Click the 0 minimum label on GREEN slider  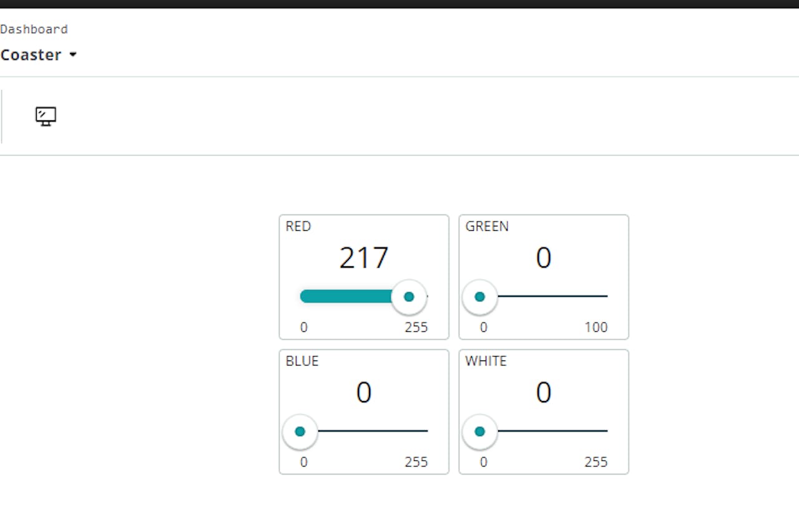coord(484,327)
